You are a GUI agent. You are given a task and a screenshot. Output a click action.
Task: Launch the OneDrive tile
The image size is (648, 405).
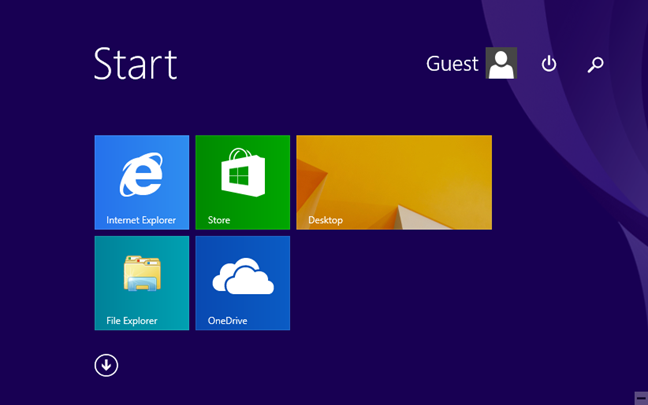click(243, 283)
